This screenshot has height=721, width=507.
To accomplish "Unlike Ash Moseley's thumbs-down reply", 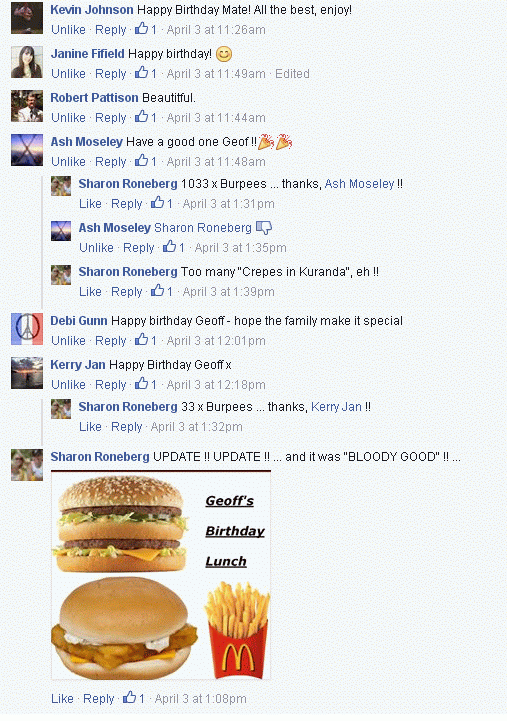I will click(x=96, y=248).
